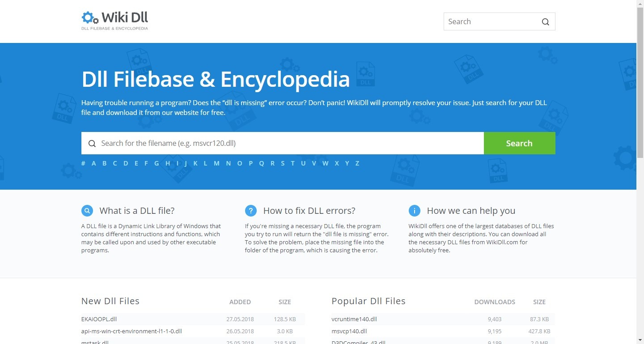Browse DLL files starting with M

(216, 163)
